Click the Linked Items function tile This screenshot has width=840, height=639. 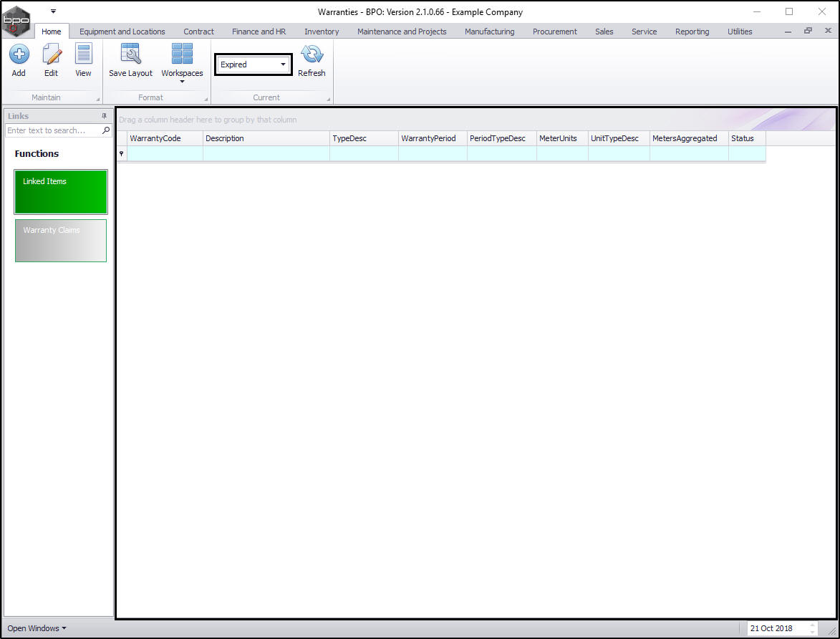click(x=61, y=192)
